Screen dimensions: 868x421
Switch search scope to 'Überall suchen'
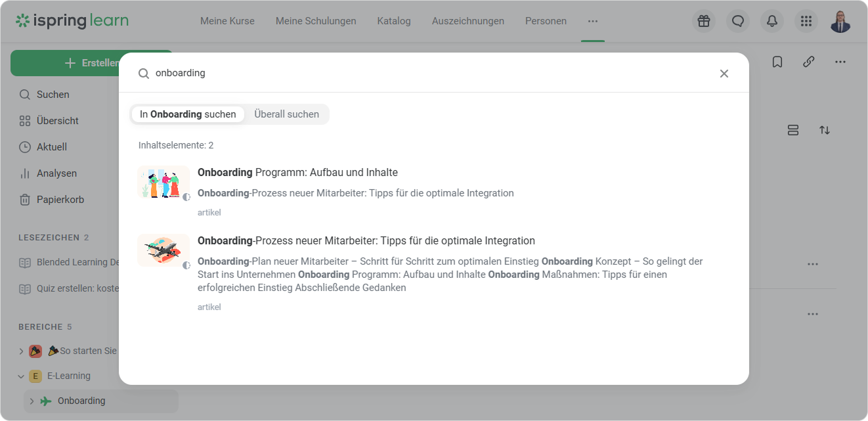[287, 114]
